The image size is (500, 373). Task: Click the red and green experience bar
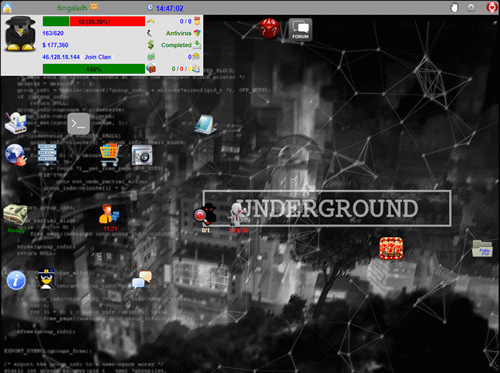tap(94, 21)
